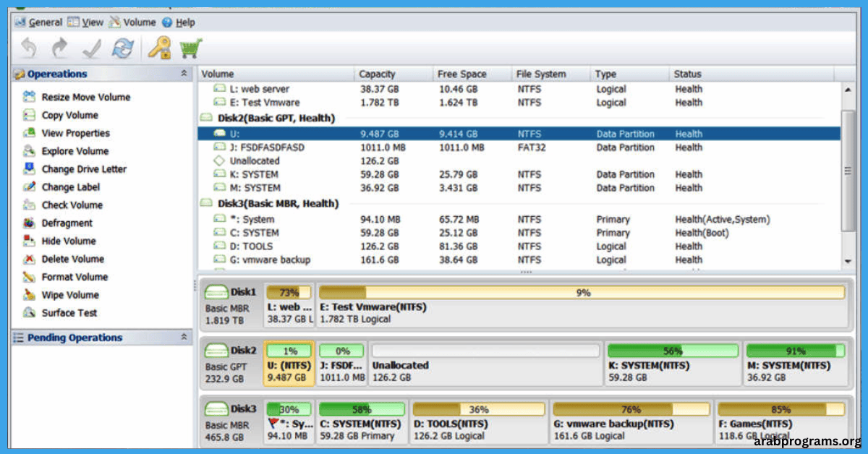Sort by the File System column header
This screenshot has width=868, height=454.
551,74
